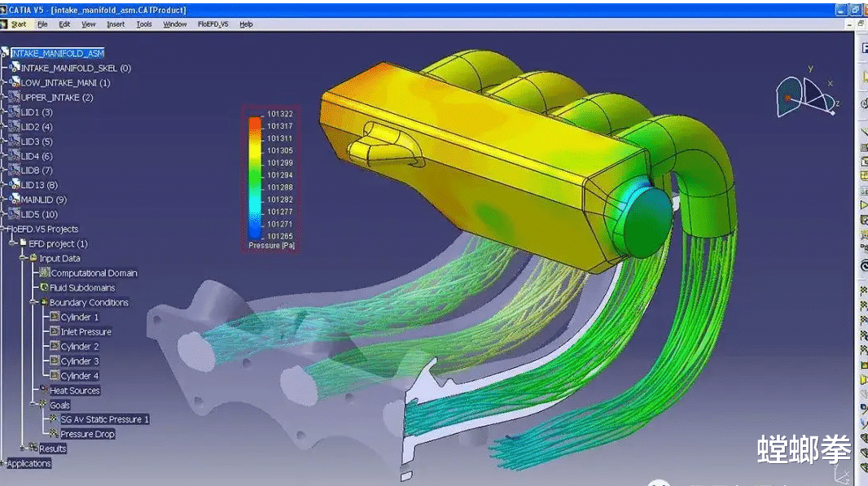This screenshot has width=868, height=486.
Task: Click the LID1 (3) component icon
Action: click(15, 112)
